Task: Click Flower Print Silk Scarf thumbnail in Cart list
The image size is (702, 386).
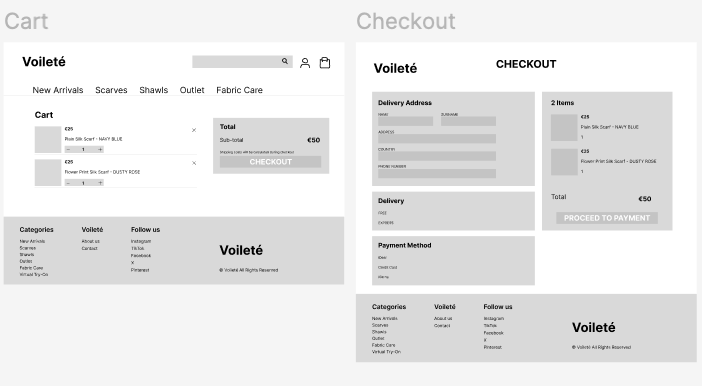Action: coord(48,172)
